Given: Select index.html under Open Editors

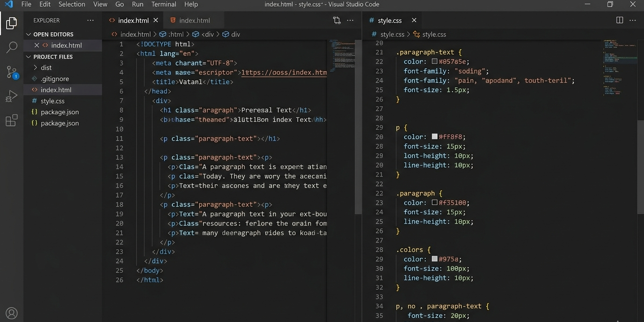Looking at the screenshot, I should pos(63,45).
